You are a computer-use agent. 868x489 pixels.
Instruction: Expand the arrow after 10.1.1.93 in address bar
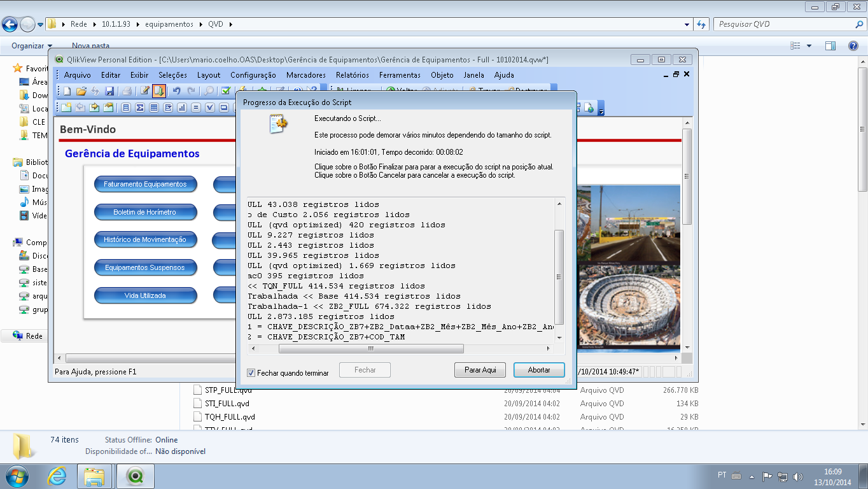coord(137,24)
